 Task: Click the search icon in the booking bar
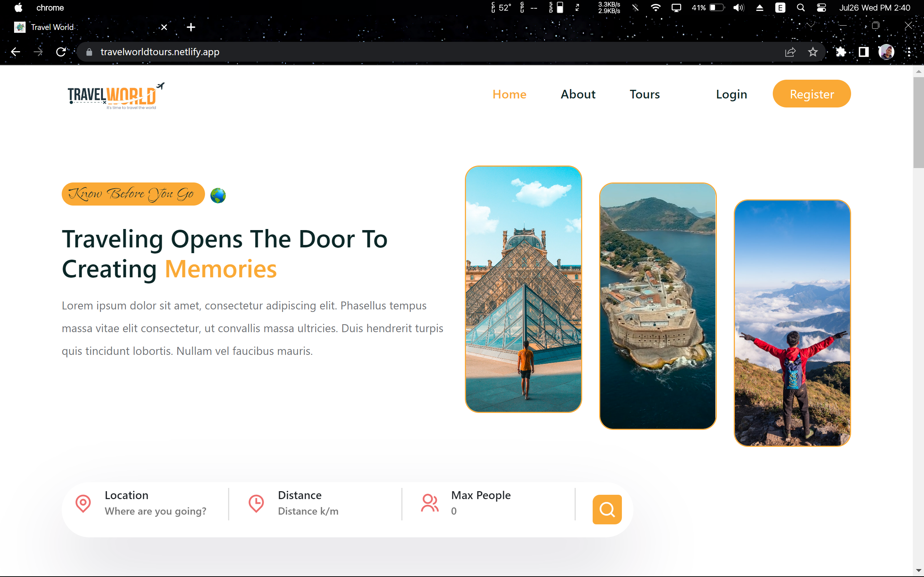pyautogui.click(x=607, y=509)
